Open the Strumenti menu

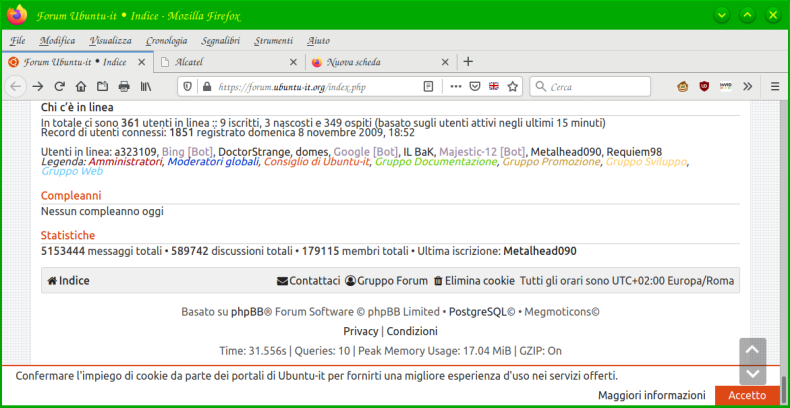(x=273, y=41)
